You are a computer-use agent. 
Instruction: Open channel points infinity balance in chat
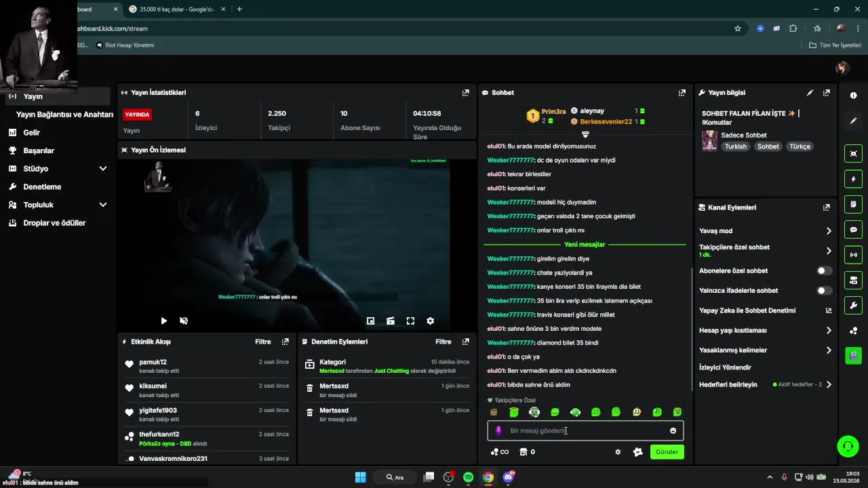(499, 452)
